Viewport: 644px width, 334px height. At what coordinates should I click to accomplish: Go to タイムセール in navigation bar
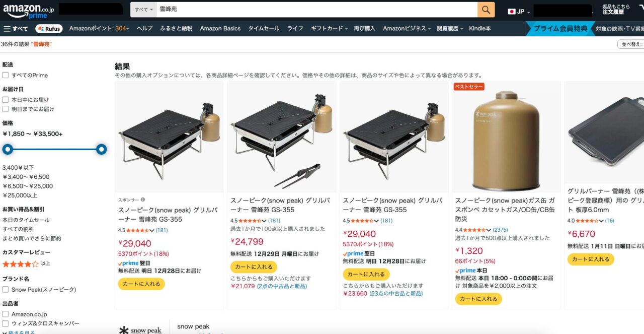(264, 29)
